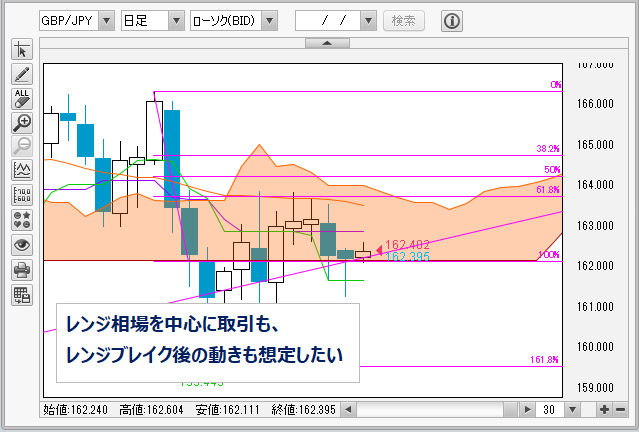This screenshot has width=639, height=432.
Task: Open the technical indicator chart settings
Action: pyautogui.click(x=22, y=170)
